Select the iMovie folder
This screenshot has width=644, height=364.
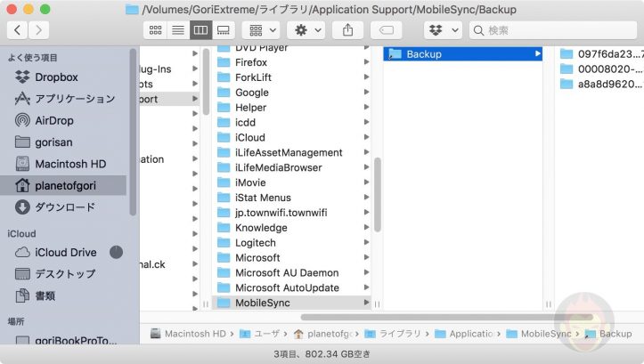tap(290, 182)
